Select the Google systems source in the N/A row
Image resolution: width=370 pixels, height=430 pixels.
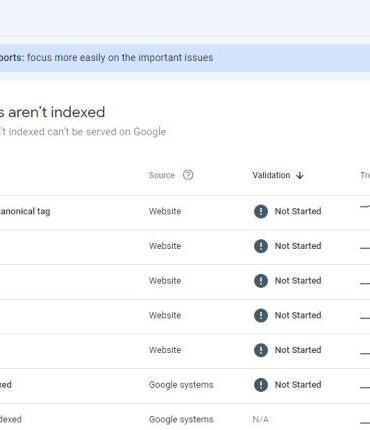pyautogui.click(x=181, y=419)
